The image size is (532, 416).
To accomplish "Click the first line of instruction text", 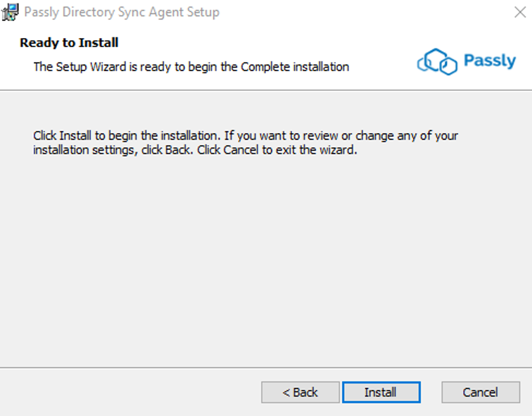I will click(x=246, y=136).
